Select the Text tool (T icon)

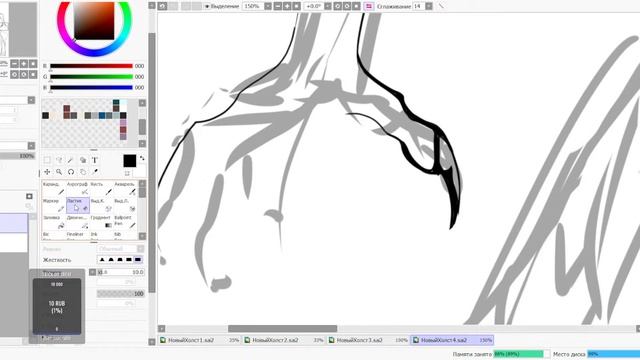tap(95, 160)
